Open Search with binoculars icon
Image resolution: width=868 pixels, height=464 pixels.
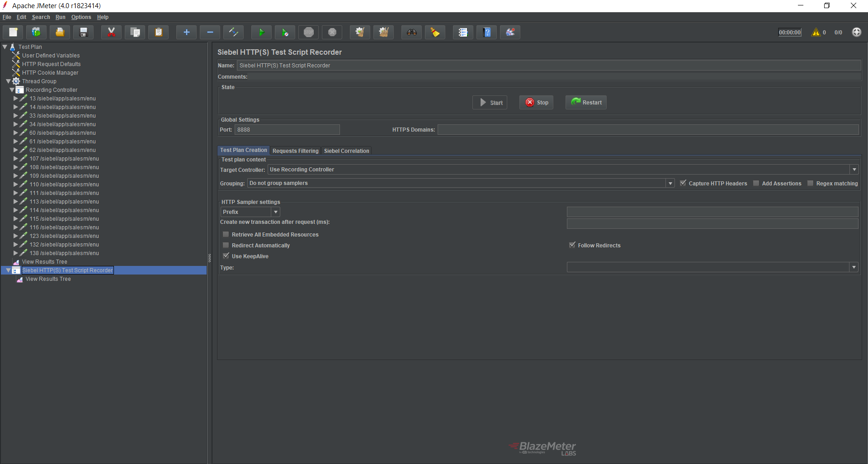coord(411,32)
